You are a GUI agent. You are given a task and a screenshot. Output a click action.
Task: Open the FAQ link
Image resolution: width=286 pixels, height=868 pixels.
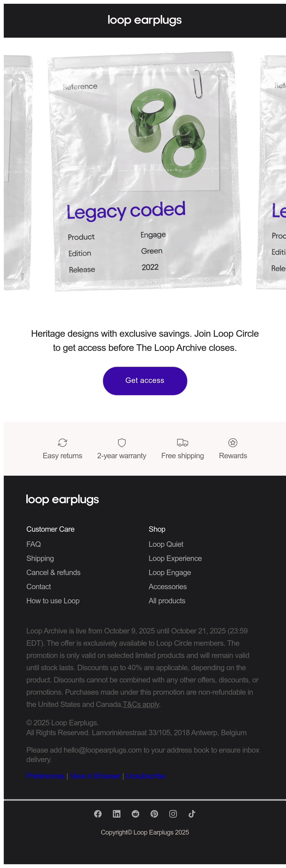[x=34, y=544]
